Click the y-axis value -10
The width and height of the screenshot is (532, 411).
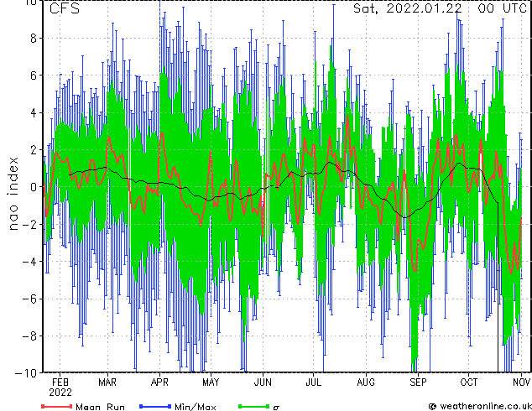pos(26,373)
